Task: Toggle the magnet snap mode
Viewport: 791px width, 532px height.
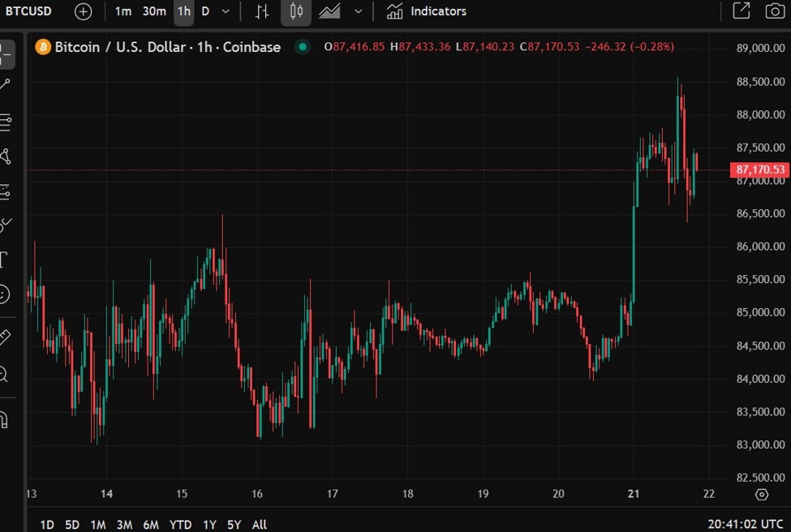Action: (x=4, y=419)
